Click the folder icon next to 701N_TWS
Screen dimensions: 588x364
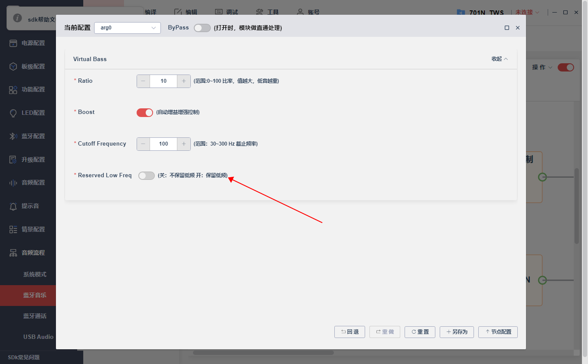coord(461,13)
